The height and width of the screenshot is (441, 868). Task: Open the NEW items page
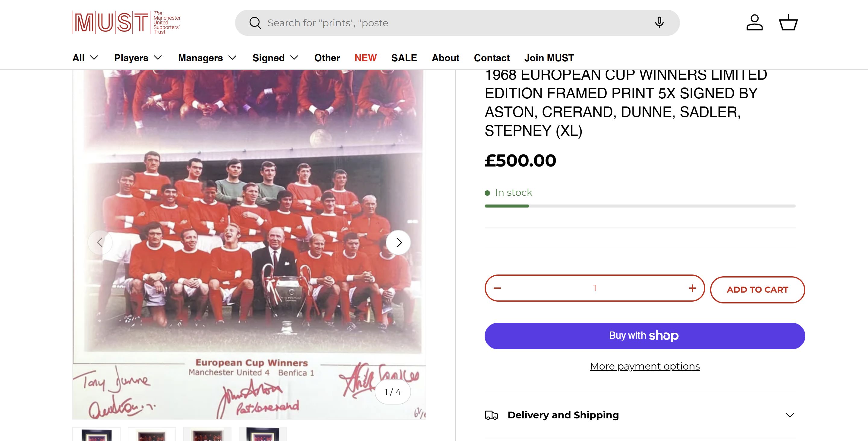point(365,58)
